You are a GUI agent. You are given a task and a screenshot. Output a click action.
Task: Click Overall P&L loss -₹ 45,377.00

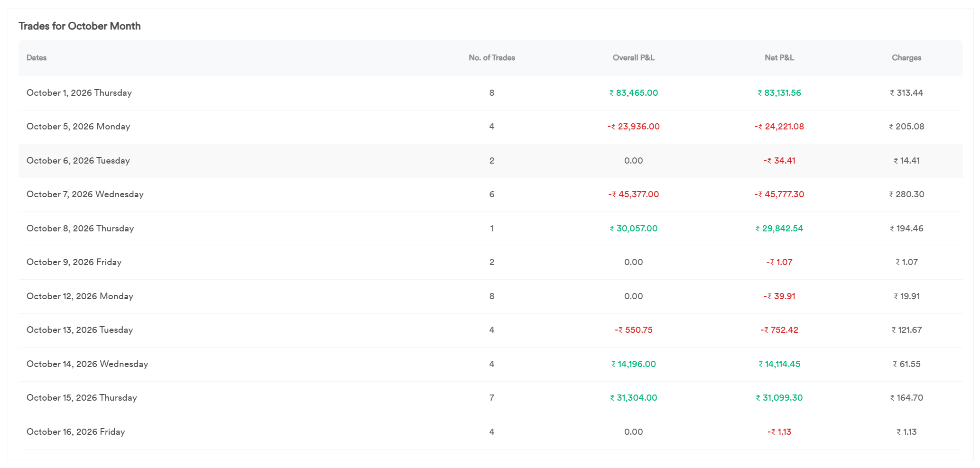(x=634, y=194)
